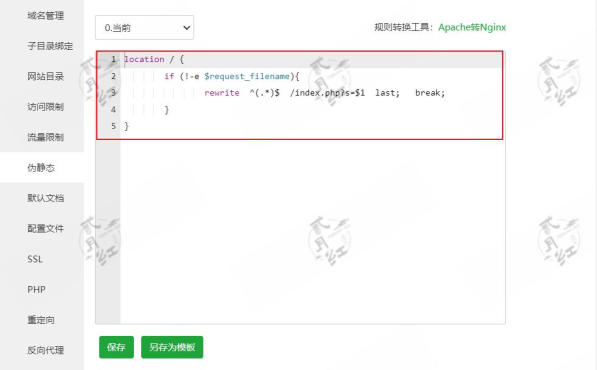
Task: Click the 另存为模板 button
Action: [172, 347]
